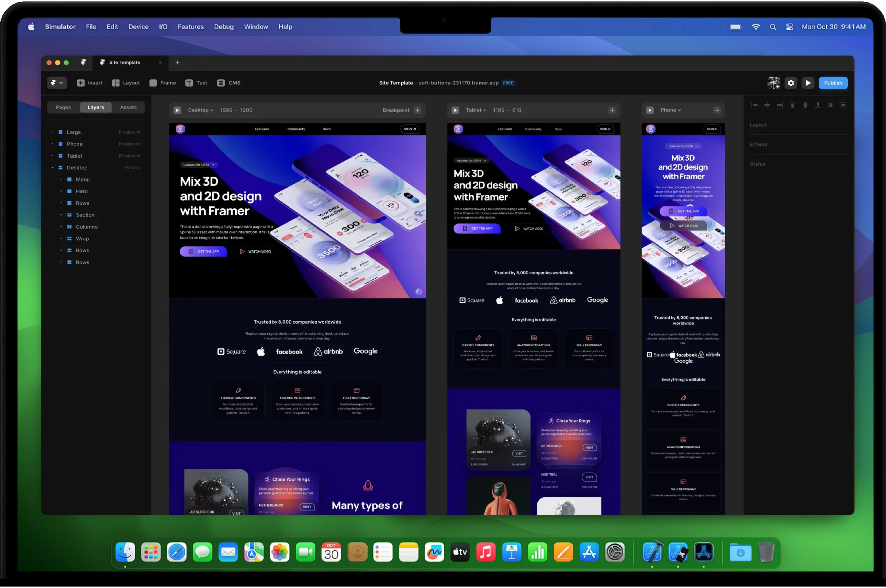Image resolution: width=886 pixels, height=588 pixels.
Task: Switch to the Assets tab
Action: (128, 107)
